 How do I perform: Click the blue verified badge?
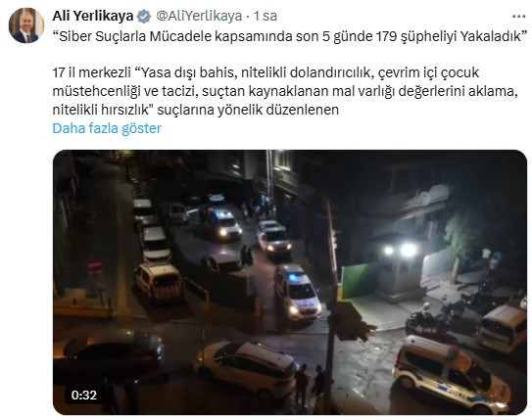pos(144,17)
